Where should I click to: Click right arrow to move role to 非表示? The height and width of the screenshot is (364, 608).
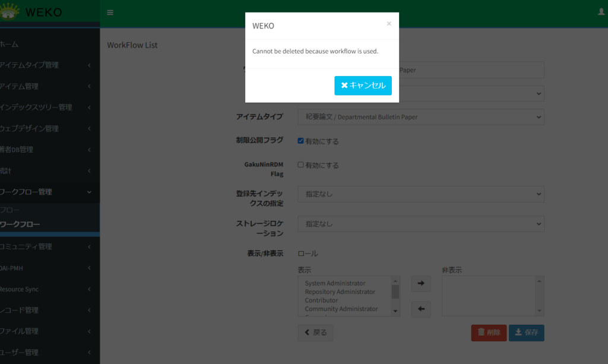coord(421,284)
